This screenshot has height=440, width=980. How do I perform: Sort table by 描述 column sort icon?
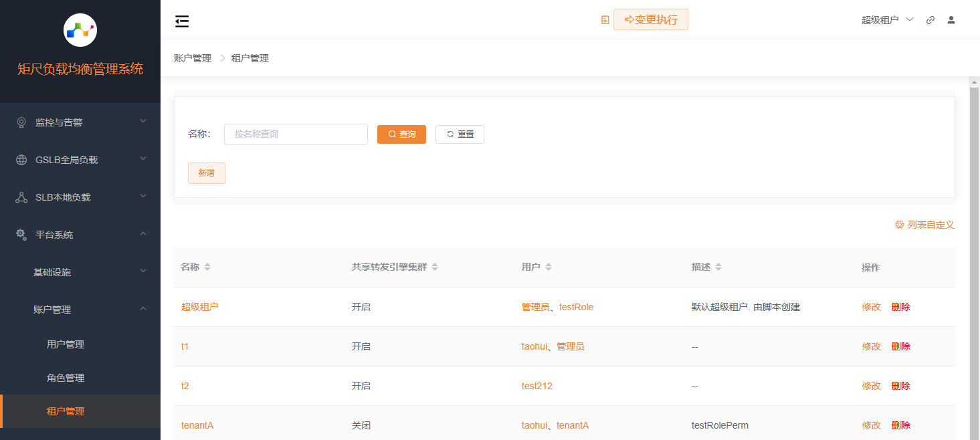718,267
